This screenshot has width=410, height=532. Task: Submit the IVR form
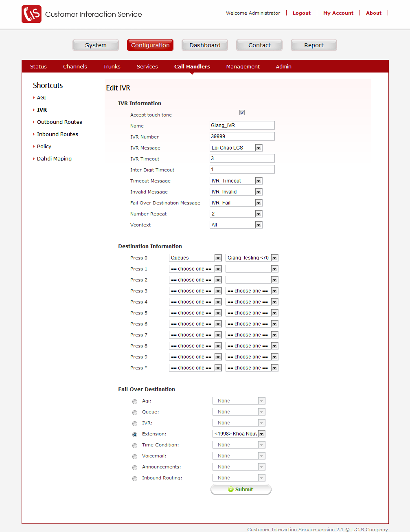coord(241,489)
